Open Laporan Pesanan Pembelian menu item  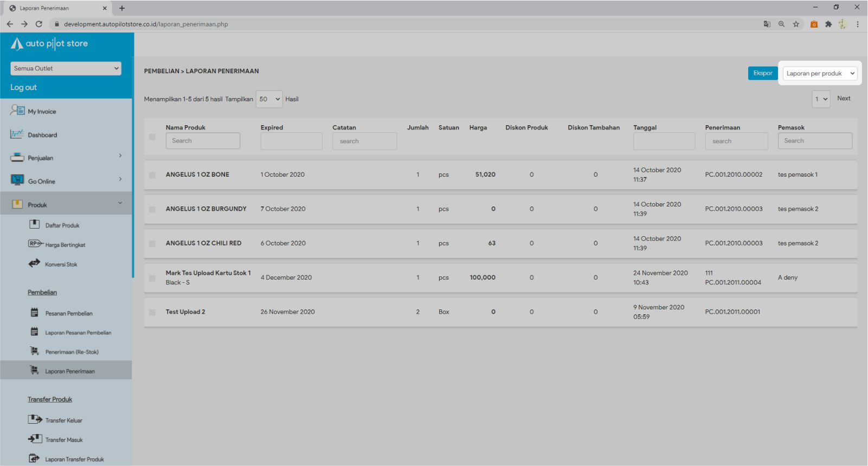pyautogui.click(x=78, y=333)
